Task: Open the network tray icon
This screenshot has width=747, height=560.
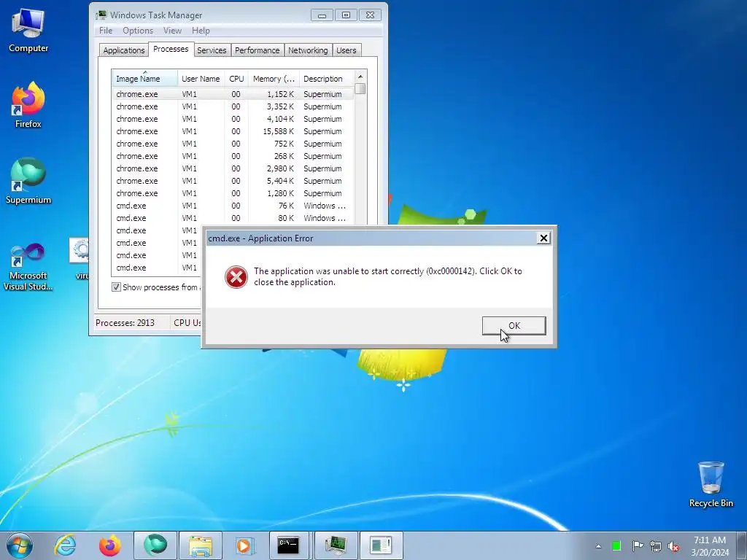Action: click(656, 545)
